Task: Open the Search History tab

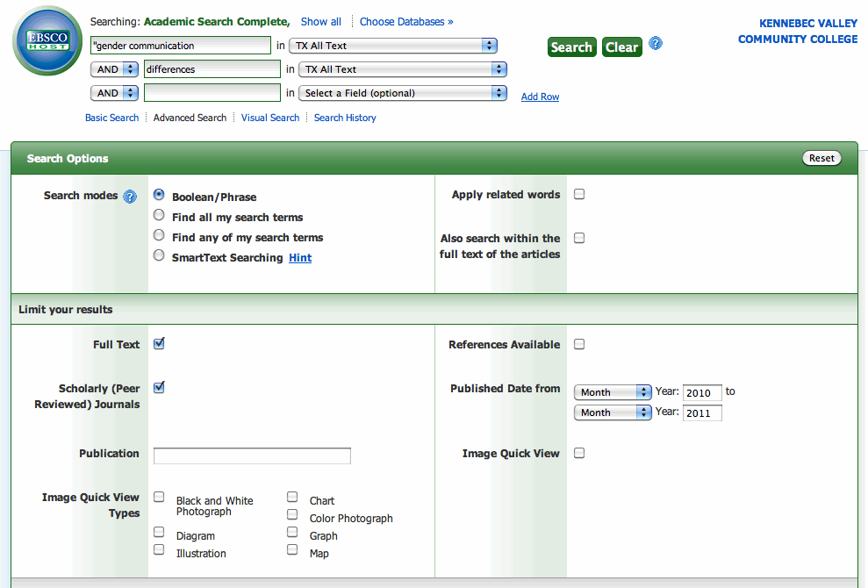Action: pos(345,118)
